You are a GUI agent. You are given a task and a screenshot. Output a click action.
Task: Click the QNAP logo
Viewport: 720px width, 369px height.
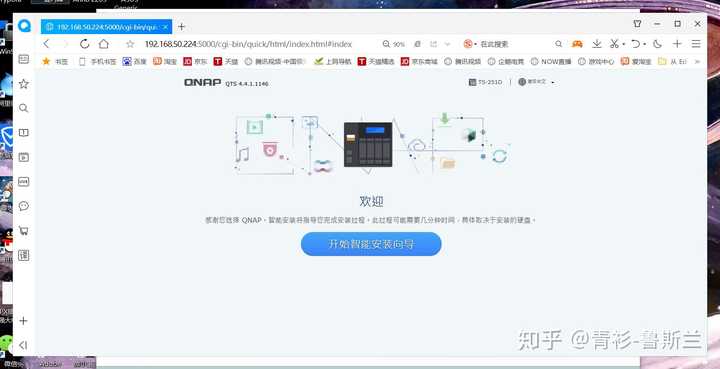(x=202, y=82)
